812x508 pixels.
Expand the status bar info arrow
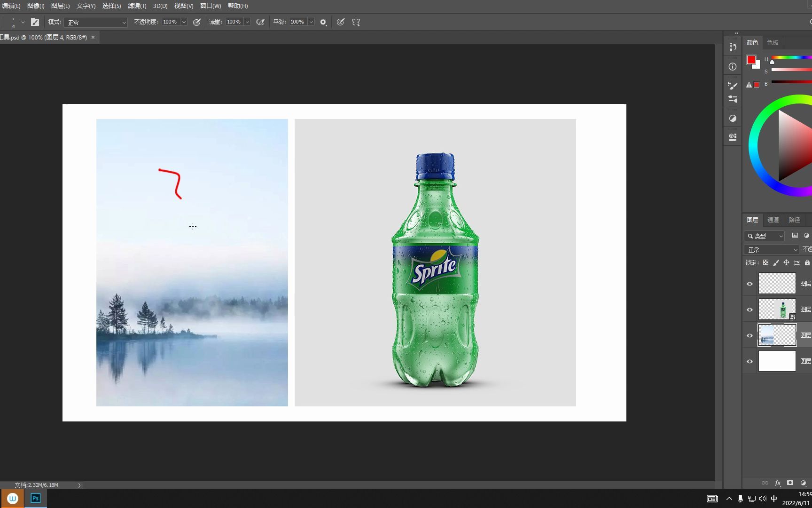[79, 485]
